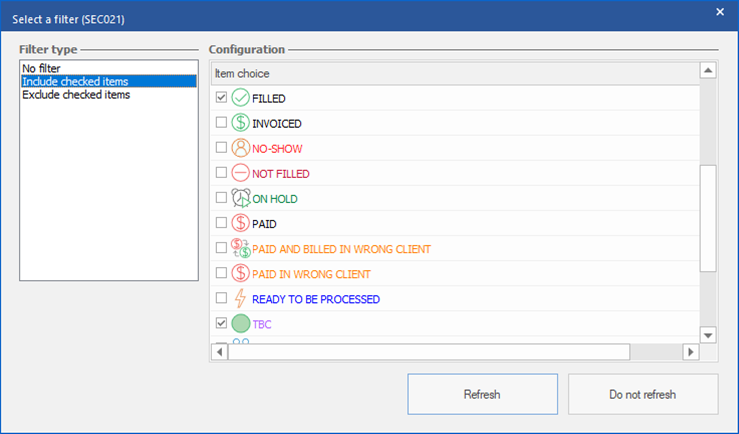Click the green circle TBC icon

coord(240,324)
